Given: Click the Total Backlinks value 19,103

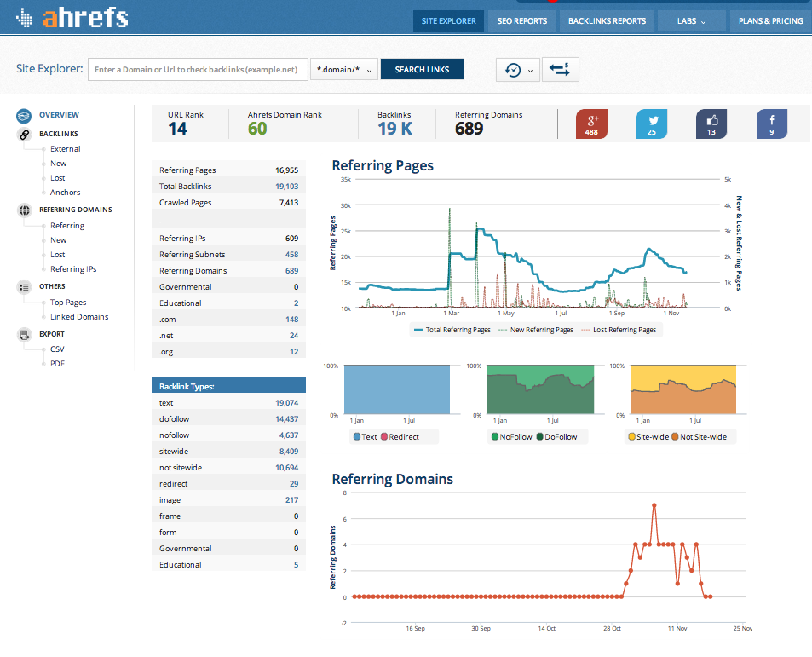Looking at the screenshot, I should pyautogui.click(x=286, y=187).
